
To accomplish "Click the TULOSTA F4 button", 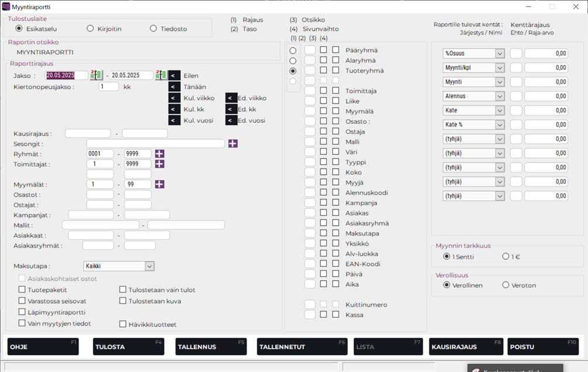I will tap(128, 346).
